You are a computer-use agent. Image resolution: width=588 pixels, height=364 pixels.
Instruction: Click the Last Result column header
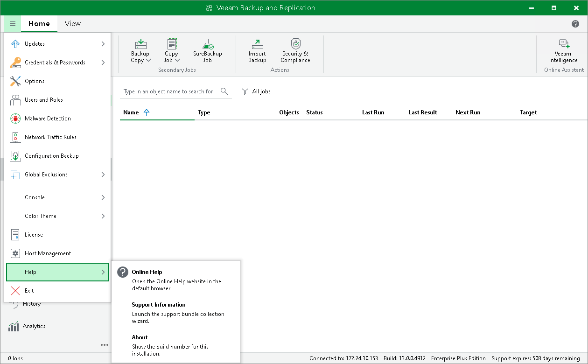[x=423, y=112]
